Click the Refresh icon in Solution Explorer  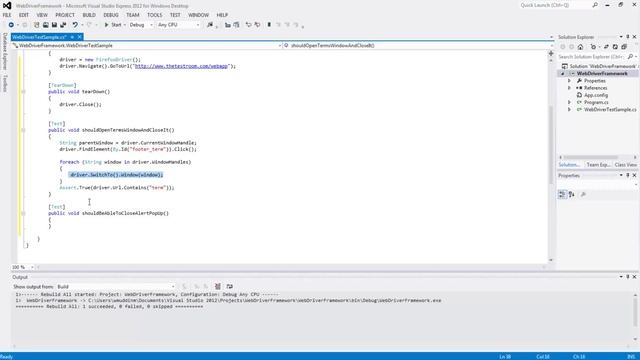(x=615, y=47)
